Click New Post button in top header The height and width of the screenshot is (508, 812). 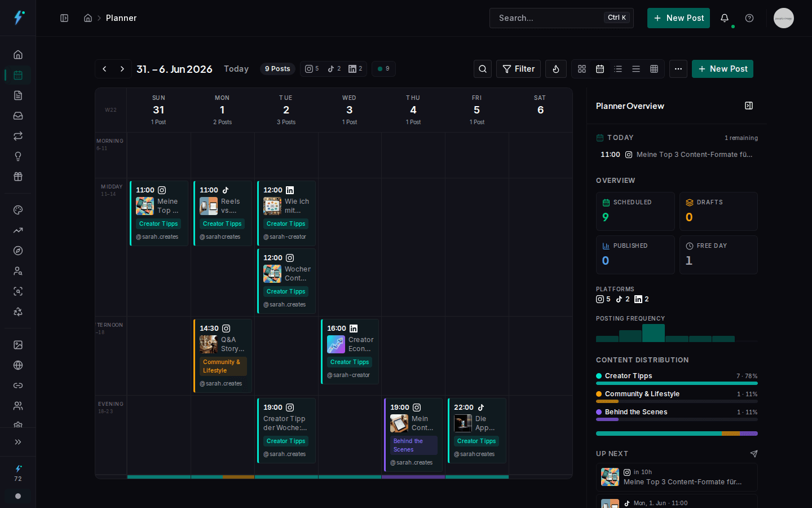point(678,18)
